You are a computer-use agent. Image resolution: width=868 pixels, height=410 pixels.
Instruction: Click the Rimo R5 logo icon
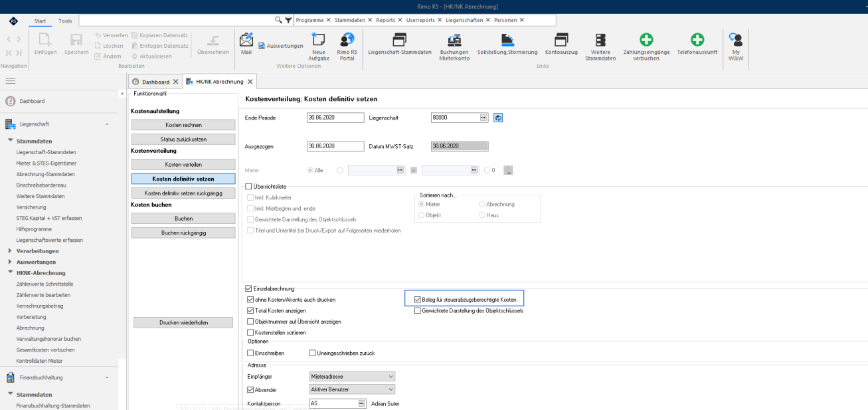[x=14, y=21]
